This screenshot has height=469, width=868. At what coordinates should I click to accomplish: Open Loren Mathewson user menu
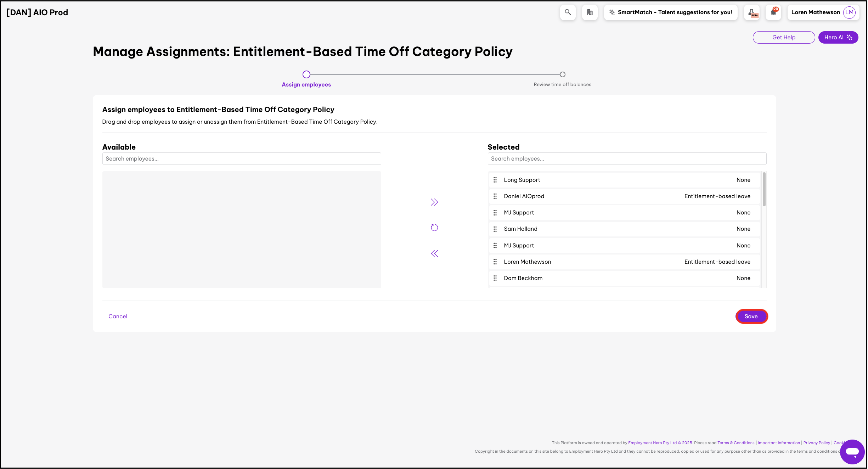[x=823, y=12]
